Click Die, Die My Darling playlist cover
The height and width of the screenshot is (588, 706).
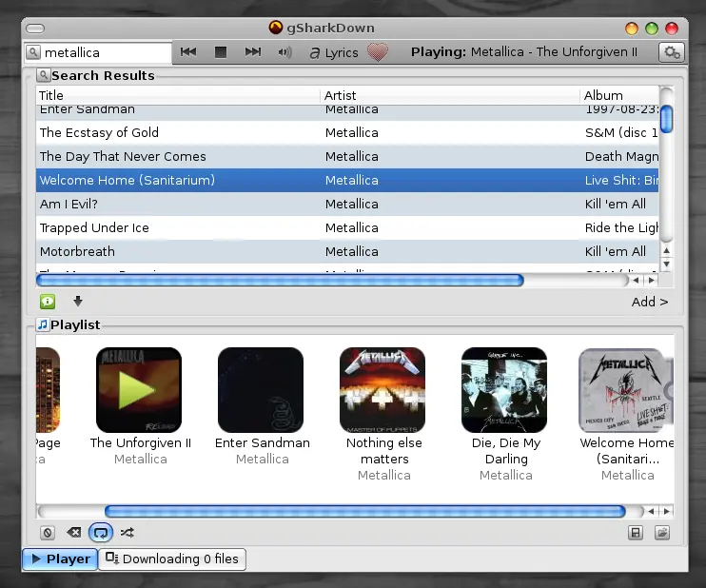click(504, 390)
